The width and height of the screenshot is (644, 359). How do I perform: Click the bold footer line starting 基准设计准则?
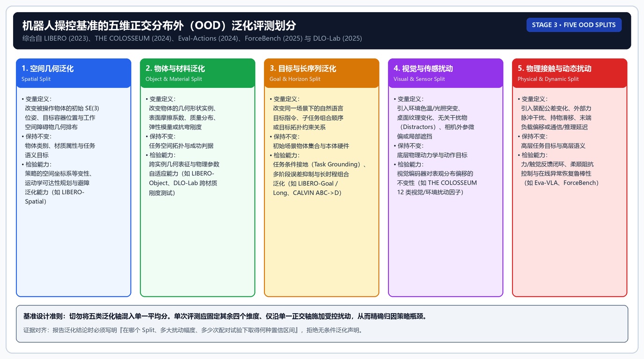pos(225,316)
